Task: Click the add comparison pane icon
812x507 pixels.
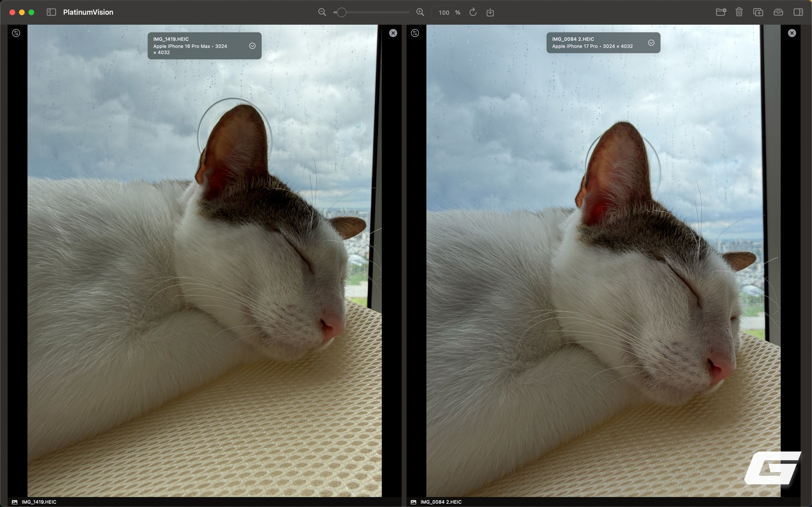Action: pyautogui.click(x=758, y=12)
